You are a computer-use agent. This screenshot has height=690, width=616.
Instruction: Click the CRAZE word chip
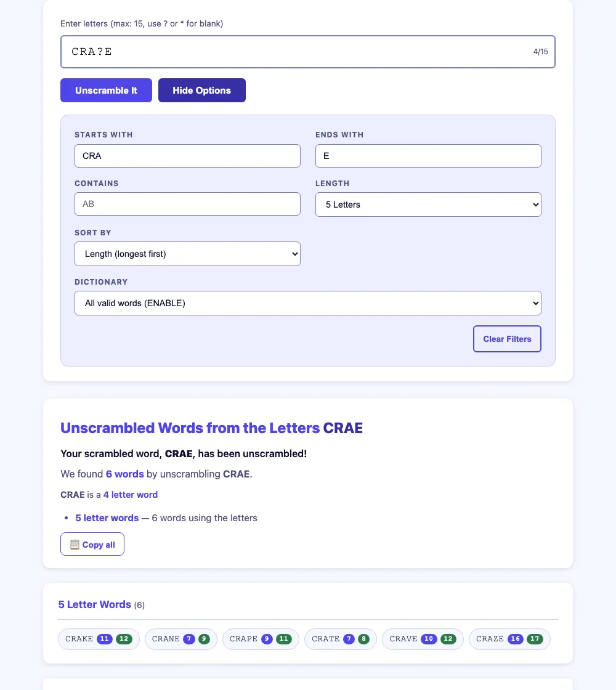[509, 639]
